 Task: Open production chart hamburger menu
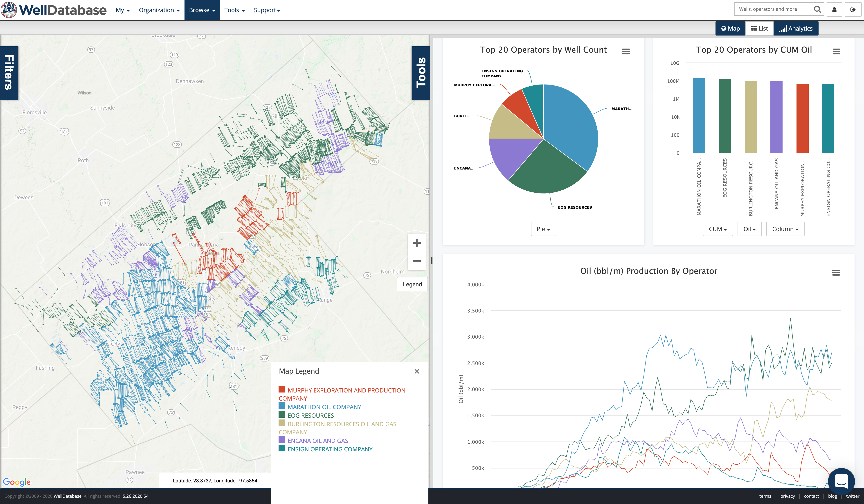836,273
